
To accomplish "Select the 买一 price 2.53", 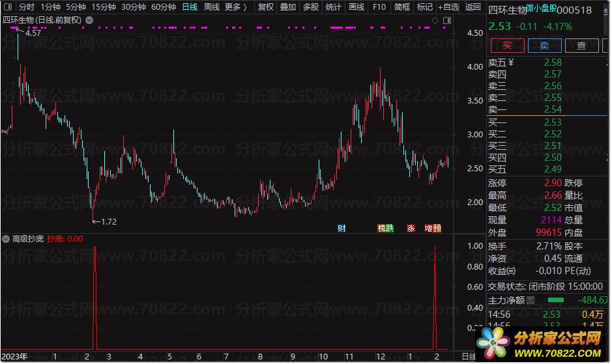I will coord(553,122).
